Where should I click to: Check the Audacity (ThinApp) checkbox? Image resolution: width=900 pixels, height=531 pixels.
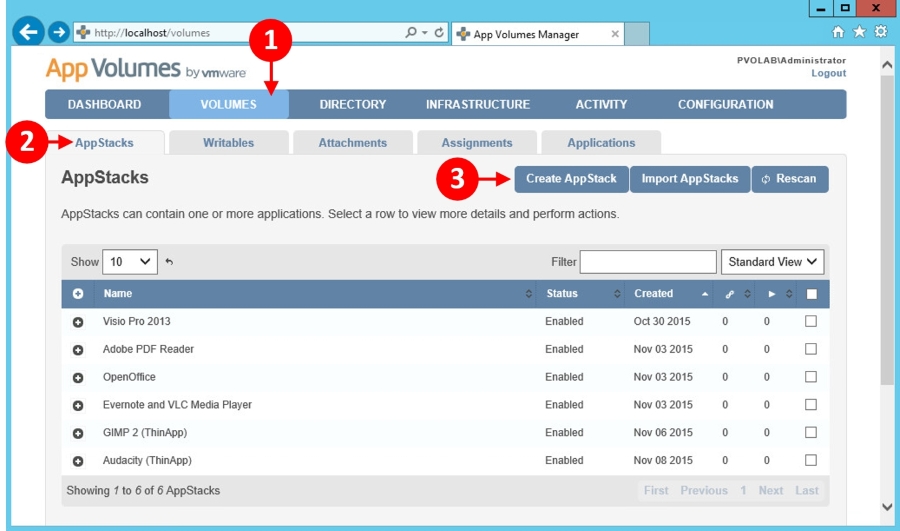coord(811,460)
